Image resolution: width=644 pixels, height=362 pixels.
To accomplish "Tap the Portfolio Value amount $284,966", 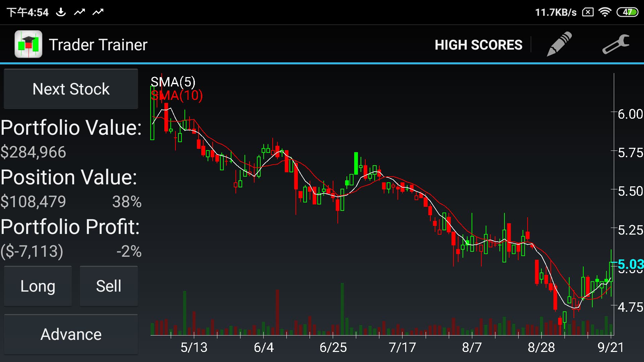I will [34, 152].
